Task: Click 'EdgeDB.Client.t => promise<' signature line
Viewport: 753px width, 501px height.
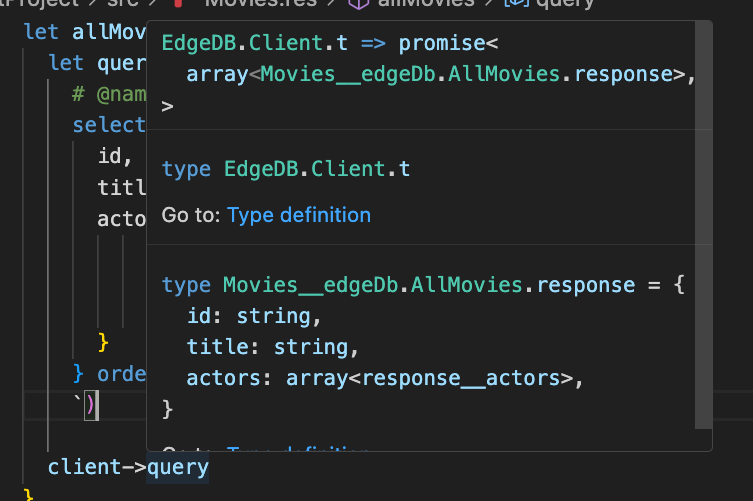Action: click(330, 43)
